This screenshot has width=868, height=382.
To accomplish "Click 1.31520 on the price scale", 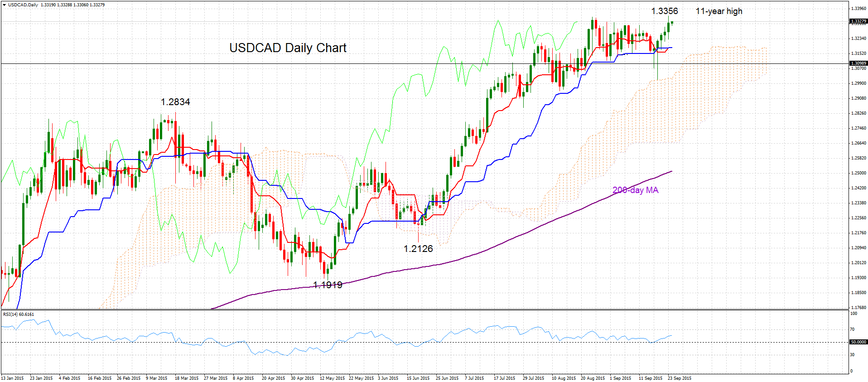I will [858, 53].
